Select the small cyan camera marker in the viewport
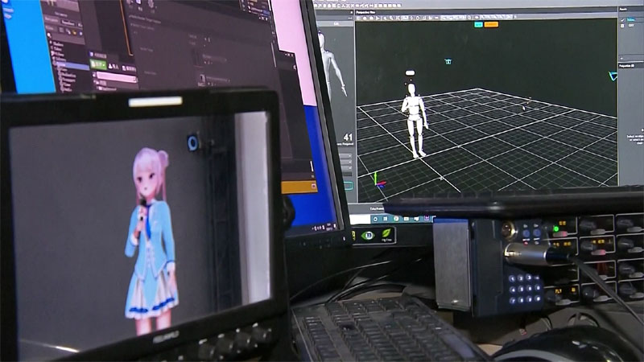Screen dimensions: 644x362 coord(448,62)
